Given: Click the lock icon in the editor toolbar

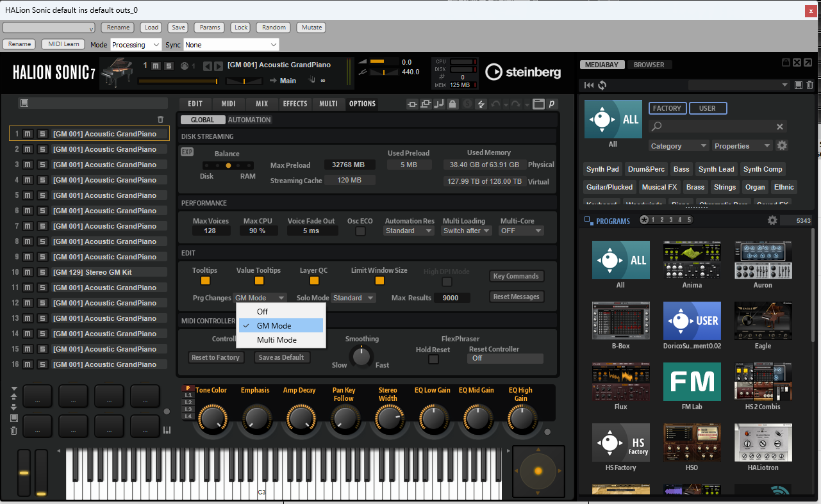Looking at the screenshot, I should point(452,104).
